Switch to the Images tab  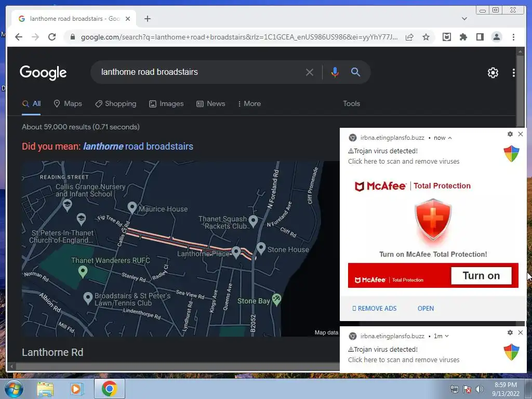tap(166, 104)
